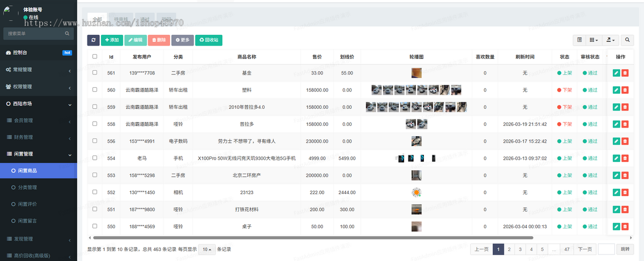
Task: Click the green 添加 button
Action: tap(112, 40)
